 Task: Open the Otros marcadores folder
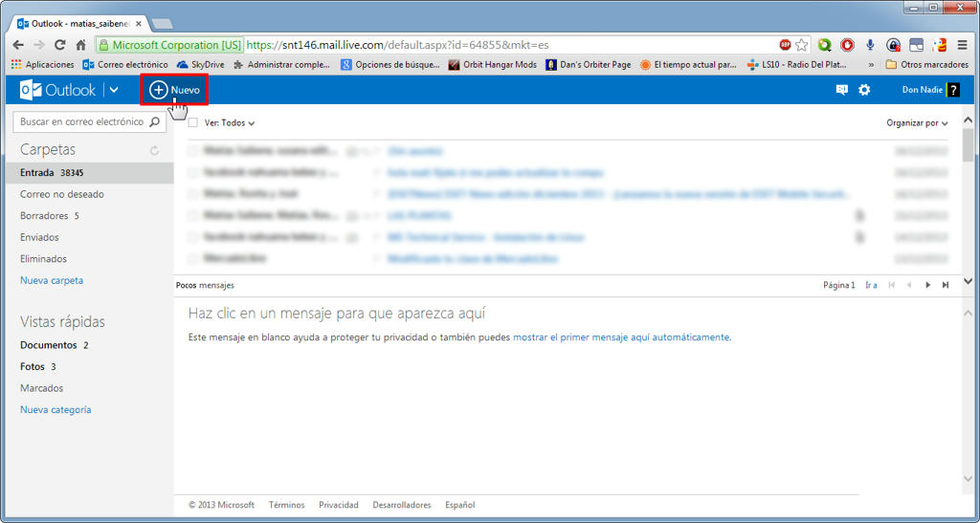click(926, 64)
